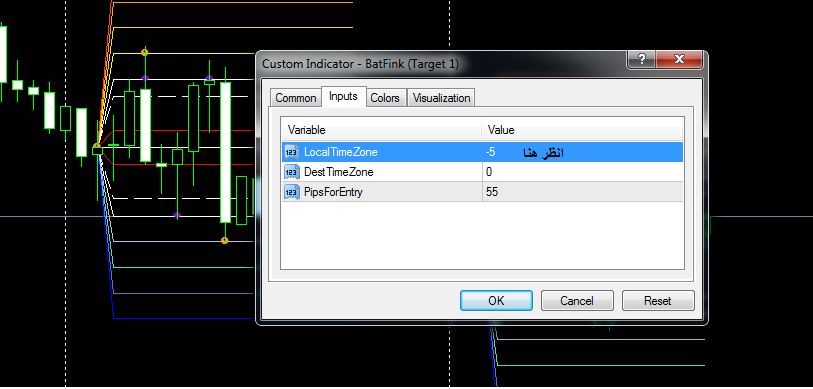Reset inputs with the Reset button
The image size is (813, 389).
click(658, 301)
